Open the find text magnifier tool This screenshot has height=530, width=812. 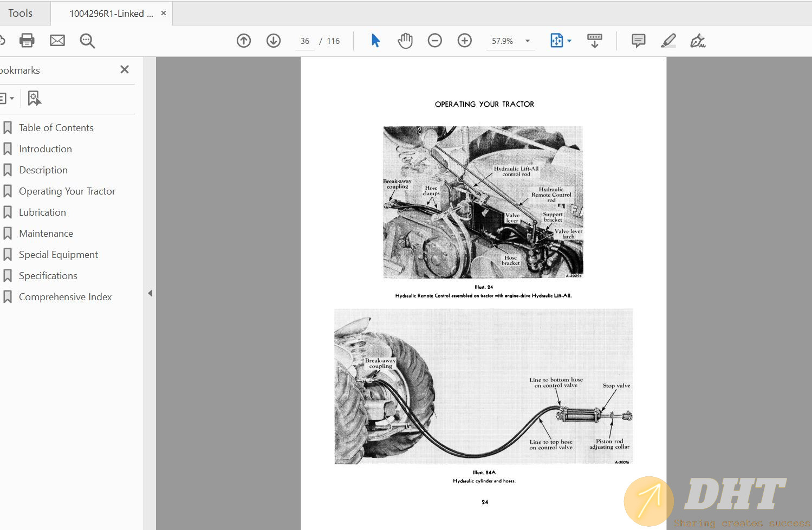point(87,41)
